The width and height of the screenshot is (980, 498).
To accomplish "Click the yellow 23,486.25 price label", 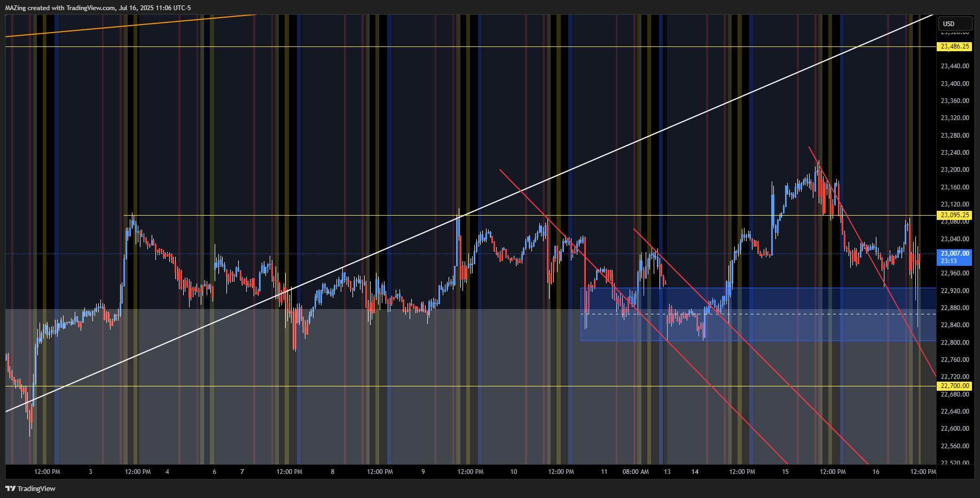I will pos(955,46).
